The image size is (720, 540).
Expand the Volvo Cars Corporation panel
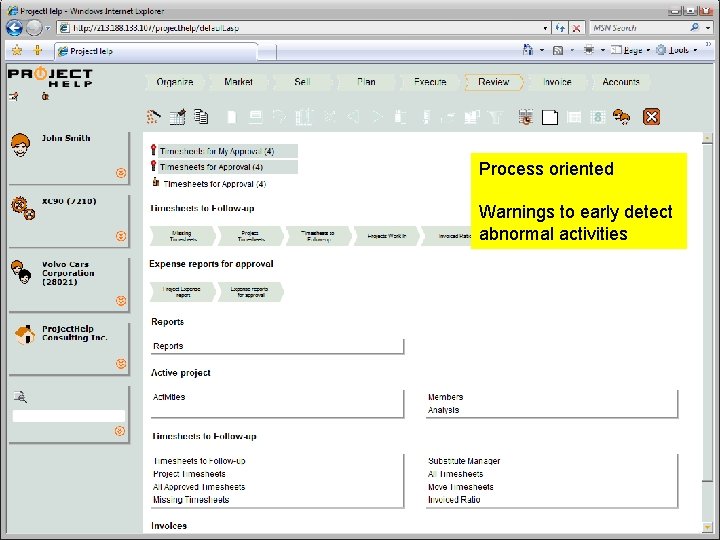(121, 301)
